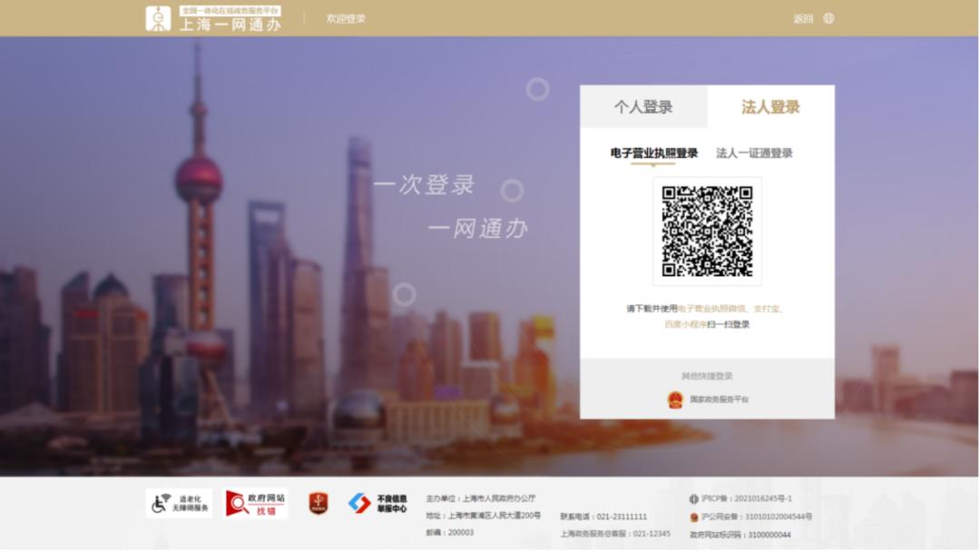The image size is (980, 552).
Task: Click the address text 上海市黄浦区人民大道200号
Action: (x=495, y=516)
